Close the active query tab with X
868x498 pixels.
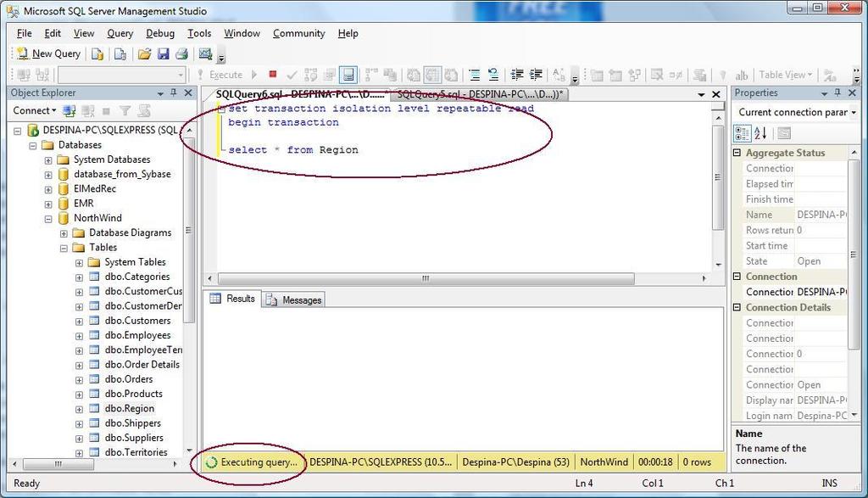(715, 95)
